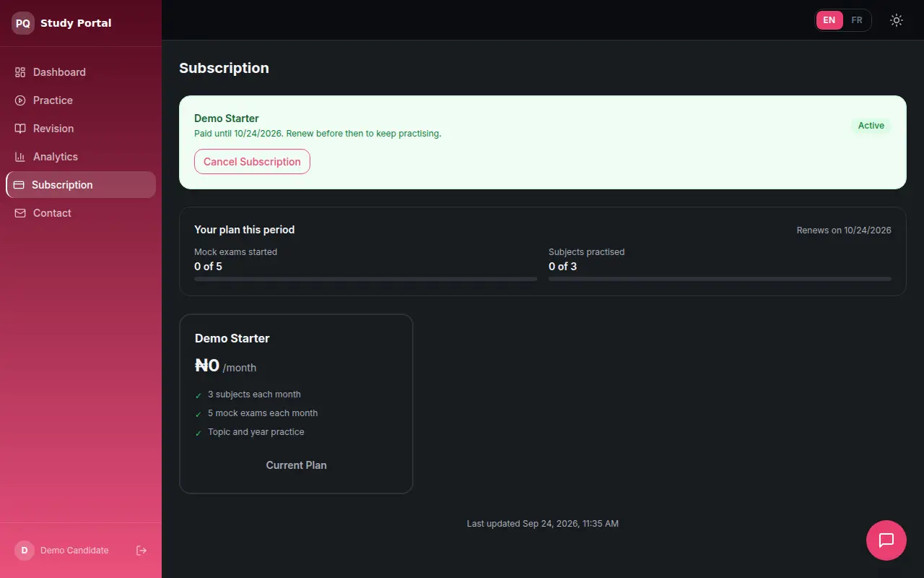Click the Practice play icon
Screen dimensions: 924x578
(x=20, y=100)
